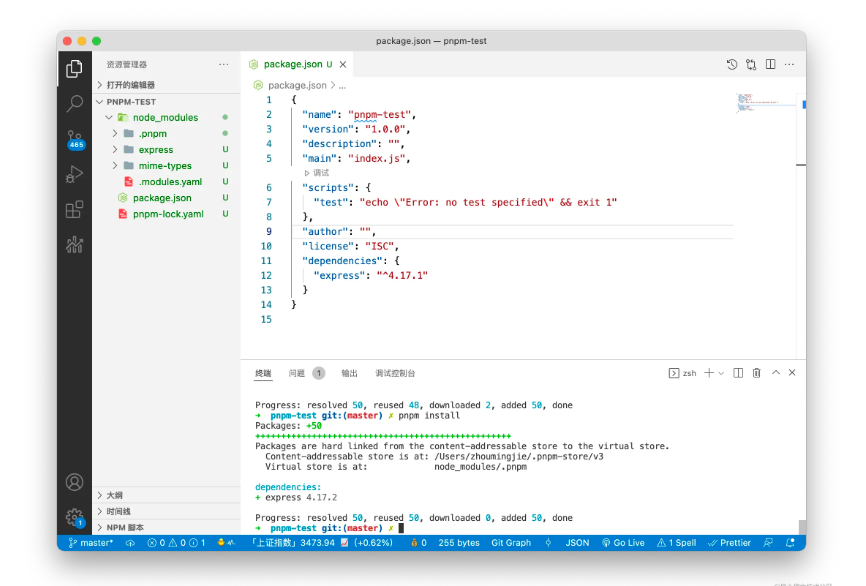Viewport: 866px width, 586px height.
Task: Click the 255 bytes status item
Action: (x=458, y=543)
